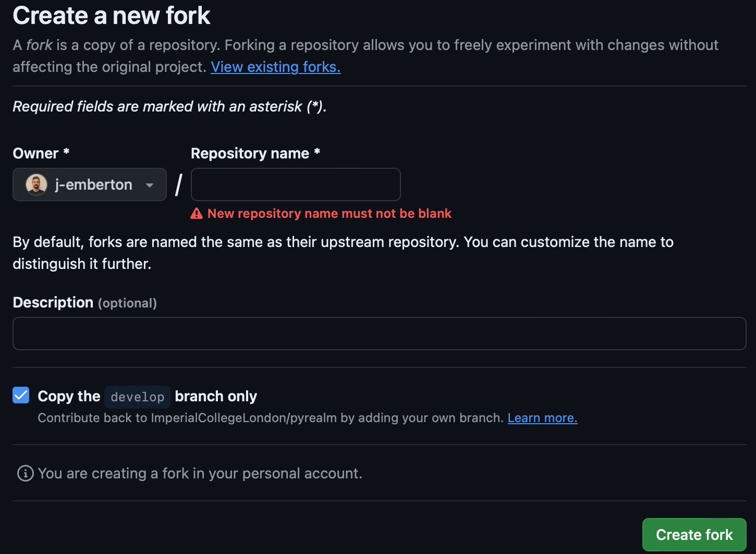Open the View existing forks link

275,67
